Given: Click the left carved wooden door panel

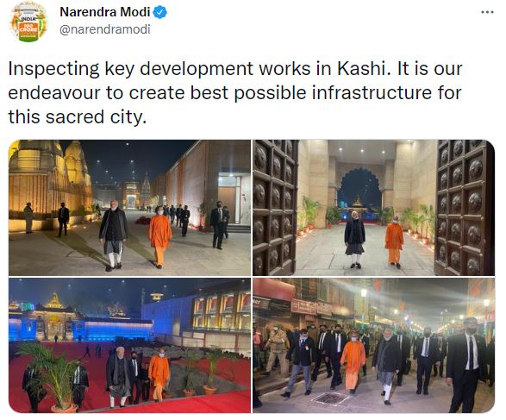Looking at the screenshot, I should point(274,208).
